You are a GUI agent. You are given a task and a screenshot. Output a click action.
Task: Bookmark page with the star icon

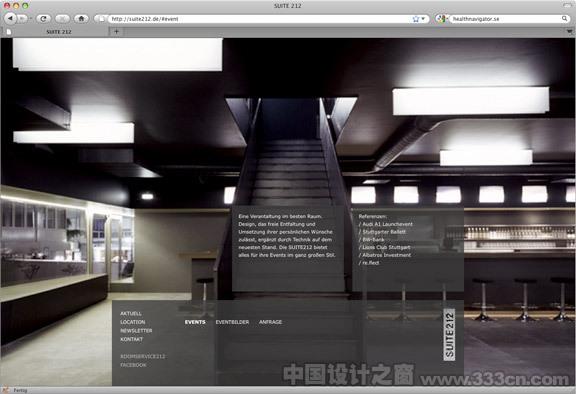(415, 19)
